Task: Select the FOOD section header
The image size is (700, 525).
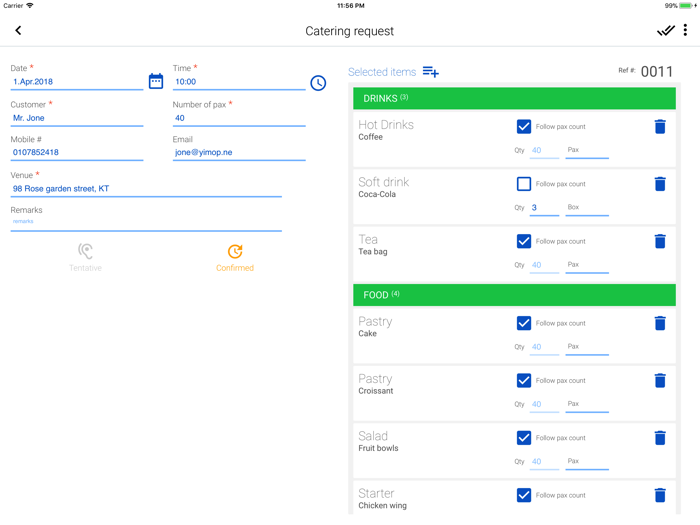Action: point(514,295)
